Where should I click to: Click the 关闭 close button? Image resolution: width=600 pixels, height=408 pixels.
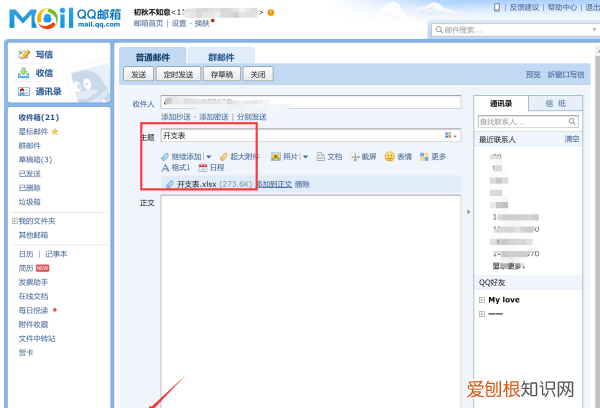coord(258,74)
